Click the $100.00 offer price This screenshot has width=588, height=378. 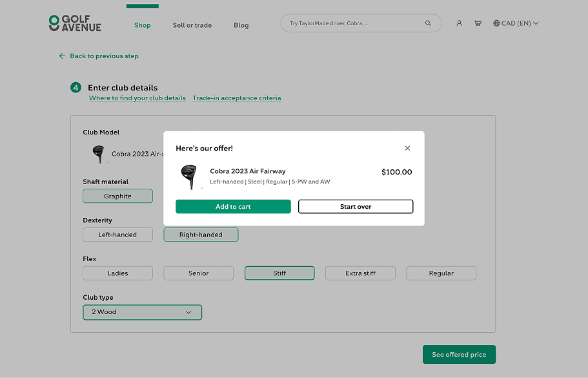pyautogui.click(x=397, y=172)
